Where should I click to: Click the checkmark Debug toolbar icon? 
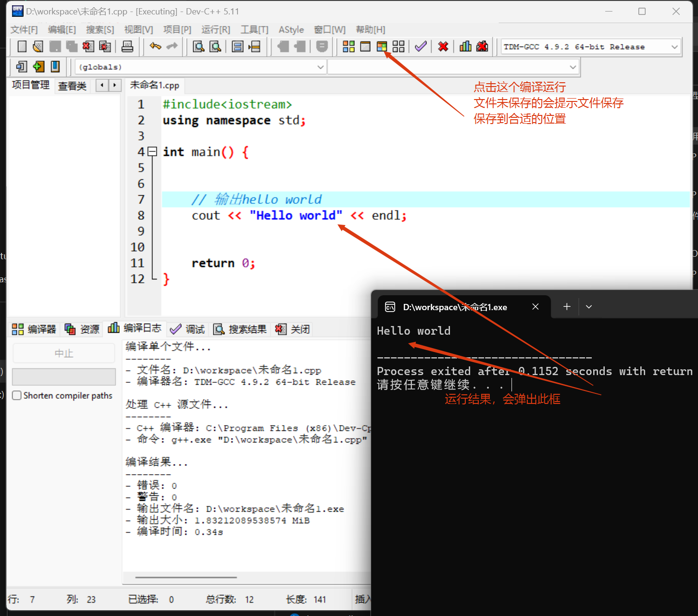point(421,47)
